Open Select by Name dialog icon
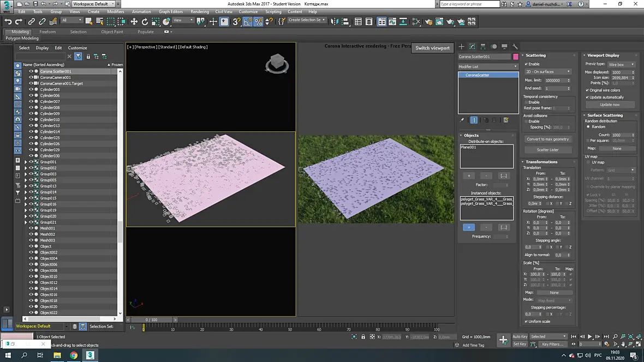This screenshot has width=644, height=362. tap(100, 21)
